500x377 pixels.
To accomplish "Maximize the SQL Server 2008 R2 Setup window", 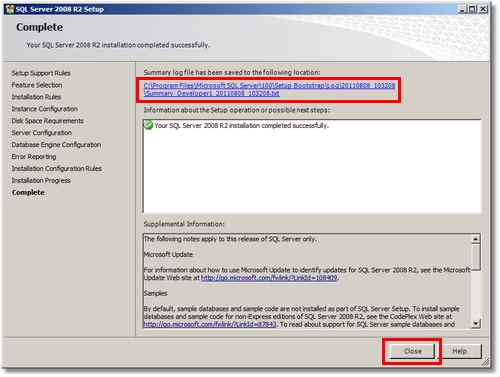I will tap(472, 9).
